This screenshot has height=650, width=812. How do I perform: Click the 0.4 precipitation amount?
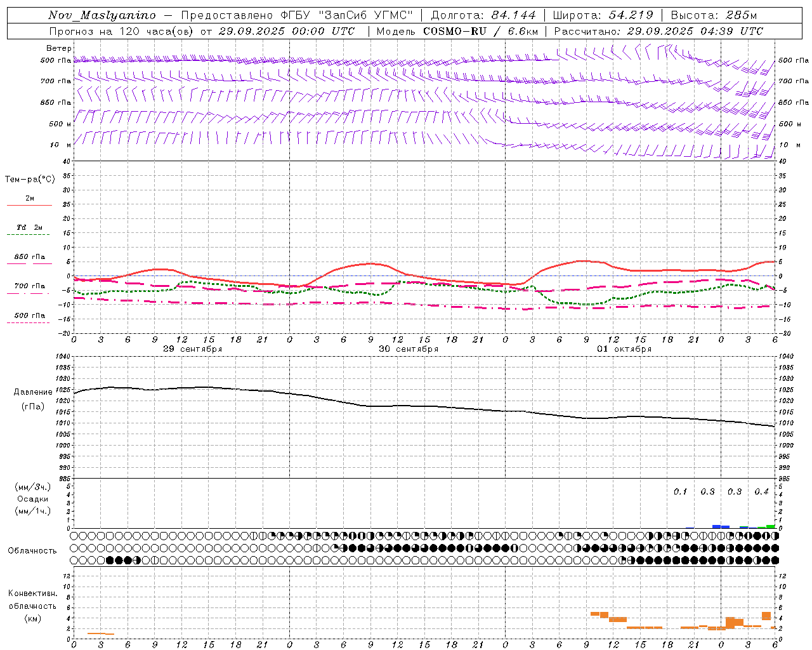pyautogui.click(x=761, y=492)
